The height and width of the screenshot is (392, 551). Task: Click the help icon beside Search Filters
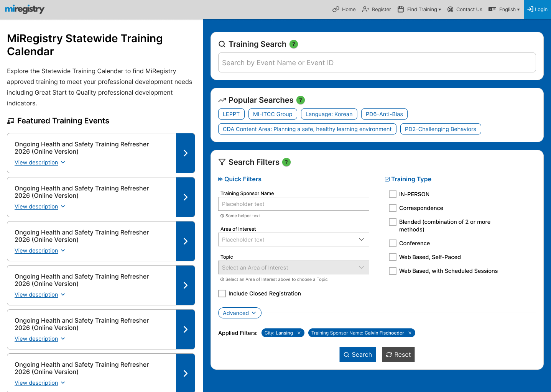coord(286,162)
